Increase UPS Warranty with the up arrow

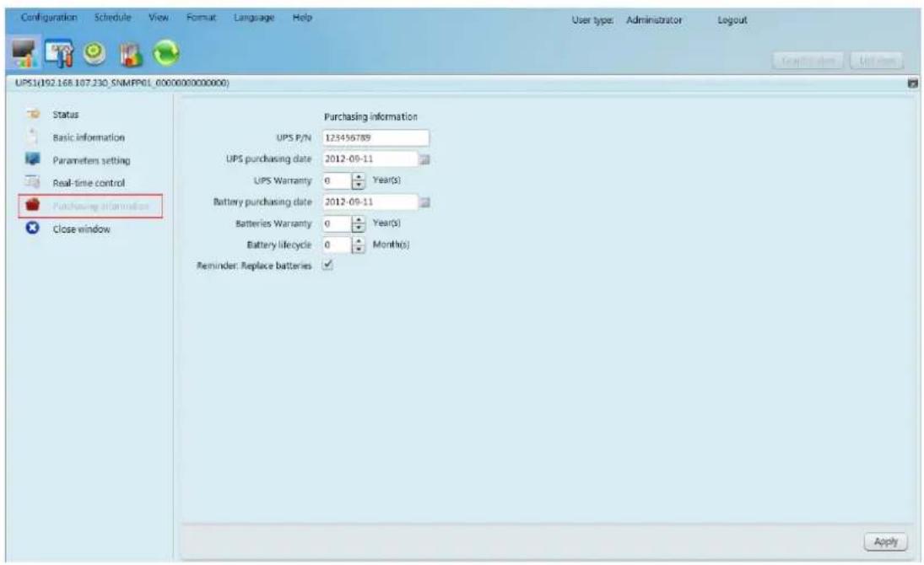[x=359, y=177]
